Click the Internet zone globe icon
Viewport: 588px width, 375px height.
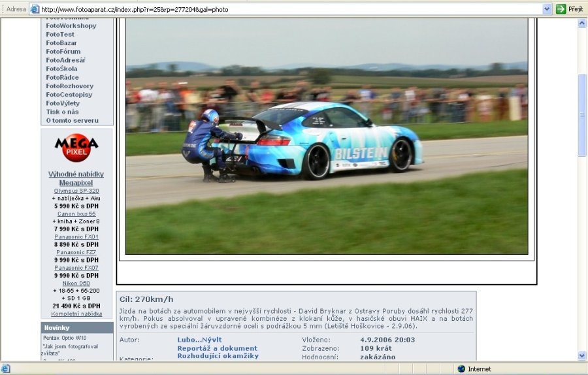coord(461,369)
